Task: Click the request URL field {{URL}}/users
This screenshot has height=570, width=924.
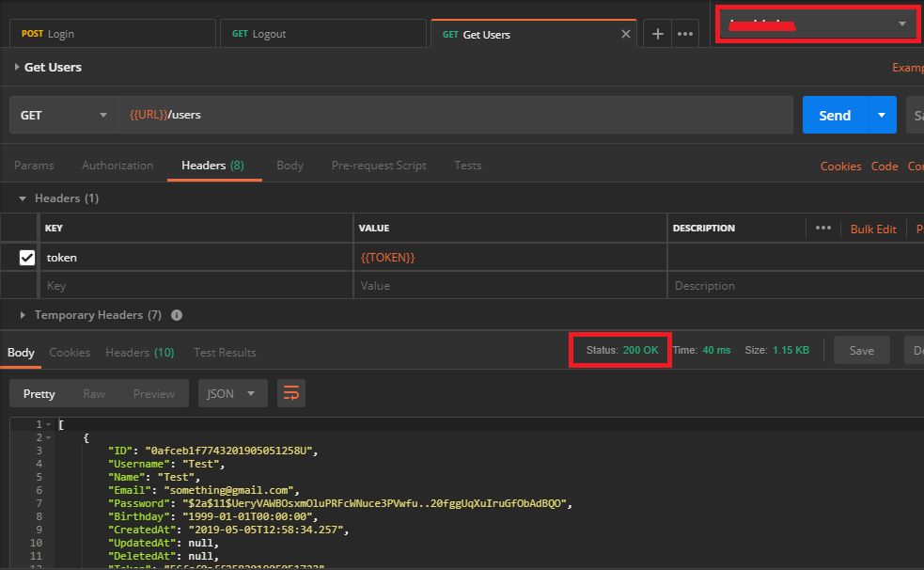Action: tap(456, 115)
